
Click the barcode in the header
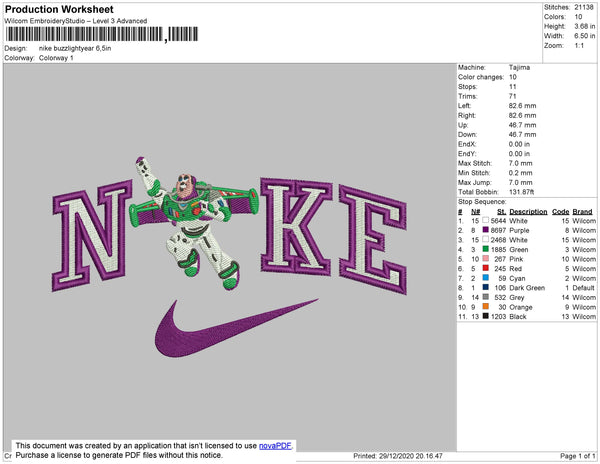pyautogui.click(x=102, y=34)
